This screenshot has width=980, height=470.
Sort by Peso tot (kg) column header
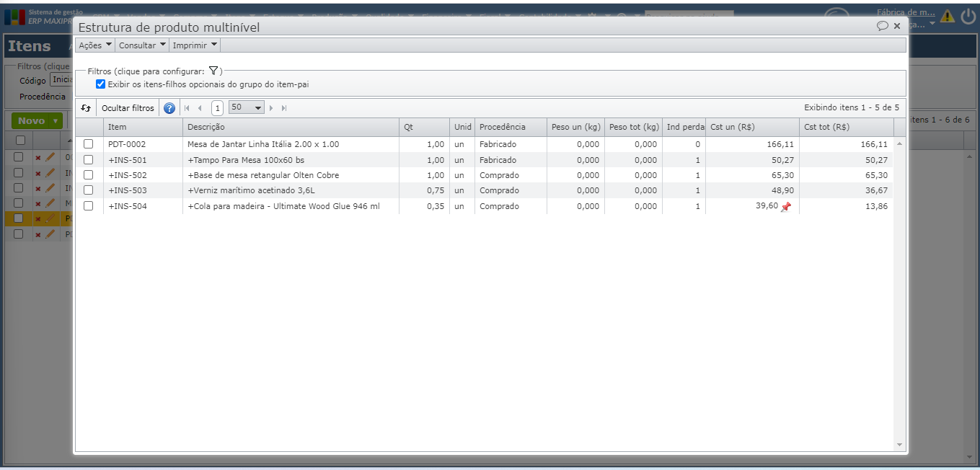click(633, 127)
